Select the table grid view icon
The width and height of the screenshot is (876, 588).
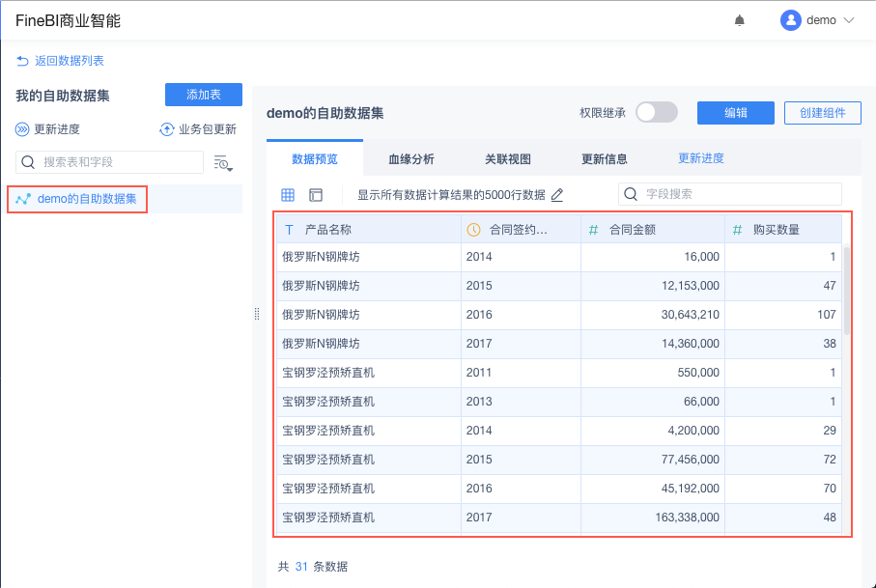click(288, 194)
